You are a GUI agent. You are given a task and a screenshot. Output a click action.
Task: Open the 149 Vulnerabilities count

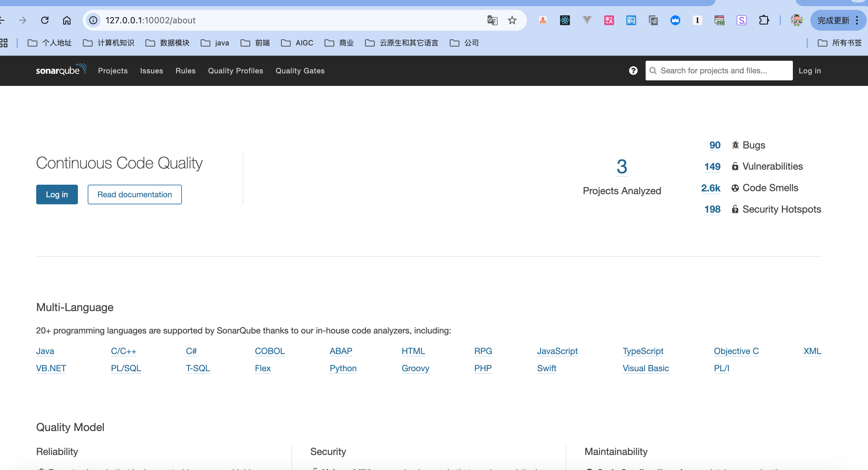712,166
